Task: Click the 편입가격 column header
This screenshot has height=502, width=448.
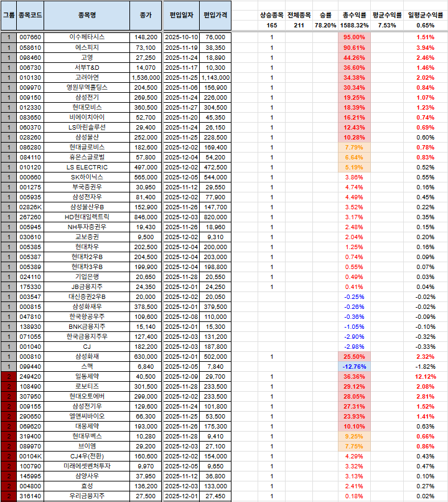Action: [x=215, y=16]
